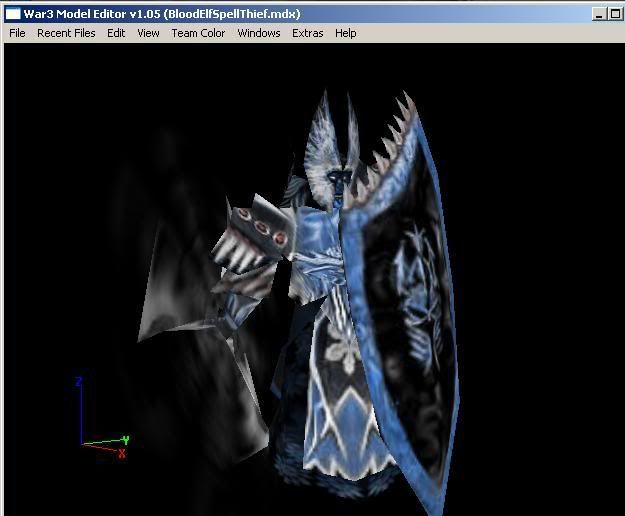Open the View menu

(148, 33)
